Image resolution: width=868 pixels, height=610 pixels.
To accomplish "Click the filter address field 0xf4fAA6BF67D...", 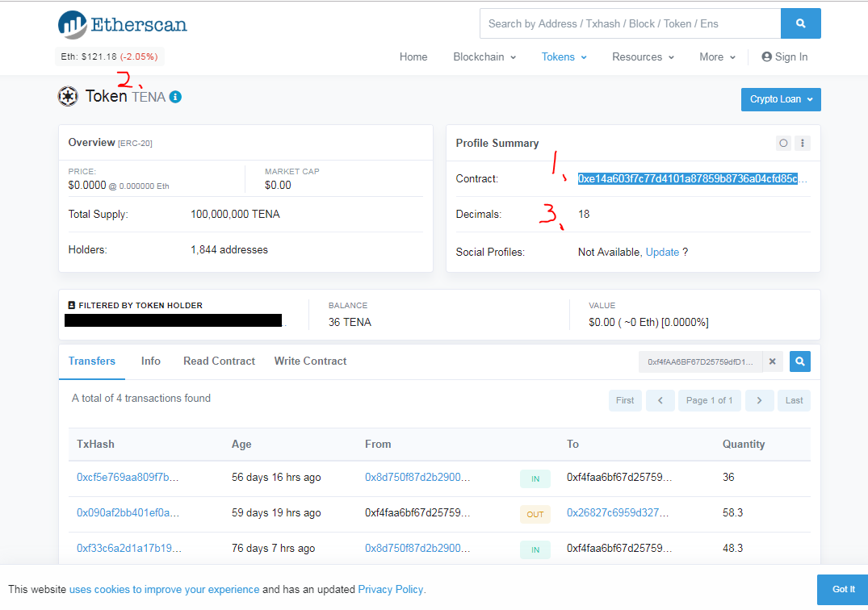I will [700, 361].
